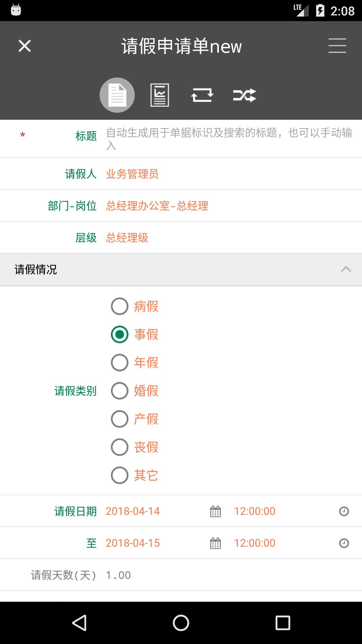Collapse the 请假情况 section chevron

346,269
